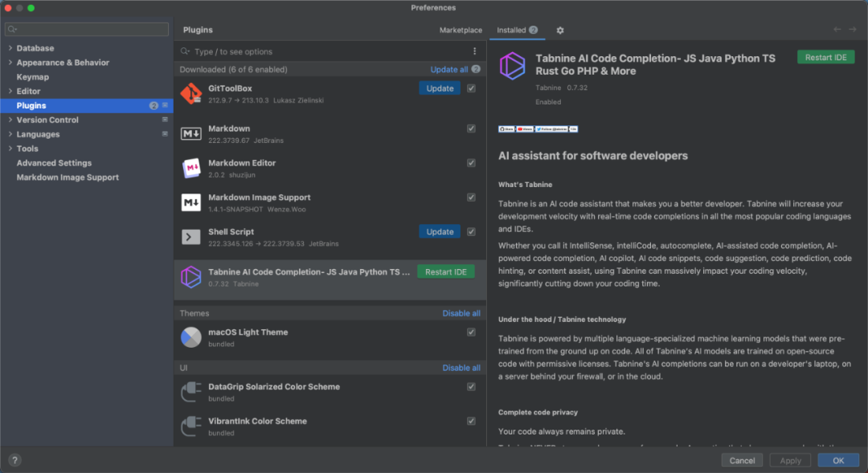Focus the plugin search input field

(x=330, y=51)
